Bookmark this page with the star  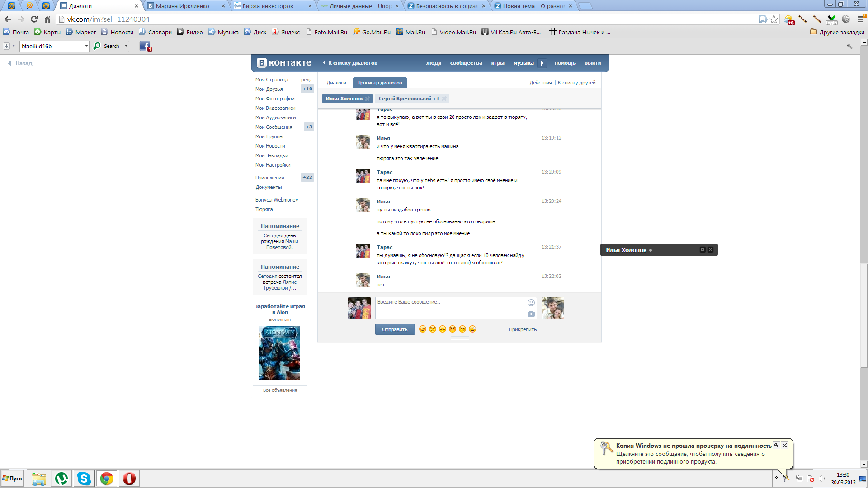click(774, 19)
